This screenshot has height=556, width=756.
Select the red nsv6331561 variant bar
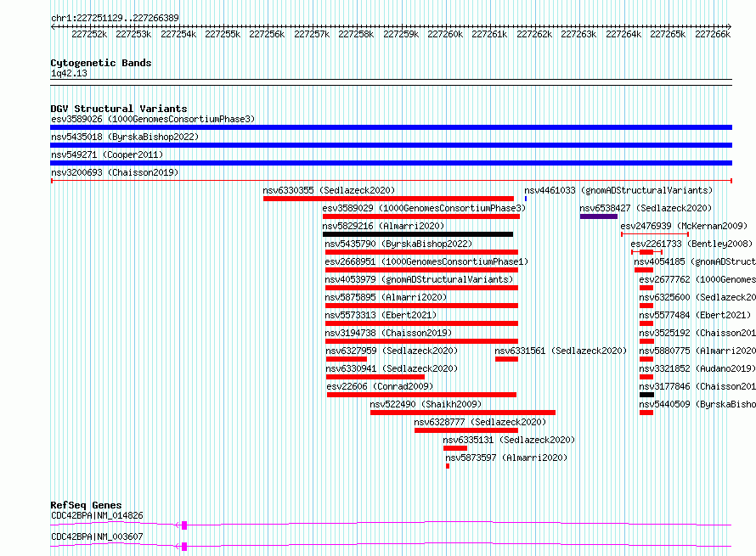506,359
